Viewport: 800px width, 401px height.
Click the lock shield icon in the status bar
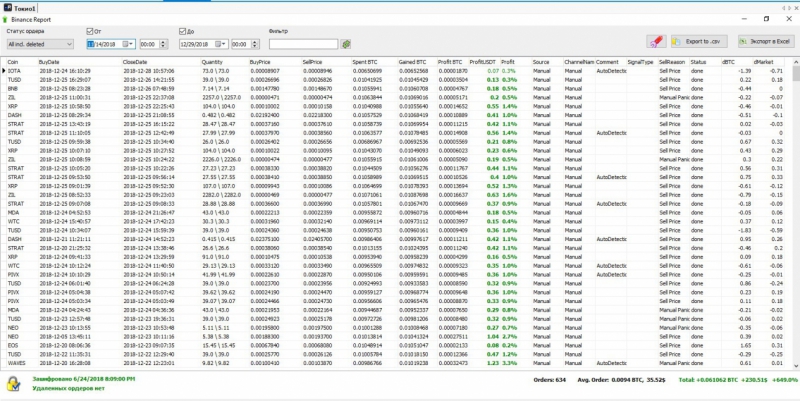(13, 384)
